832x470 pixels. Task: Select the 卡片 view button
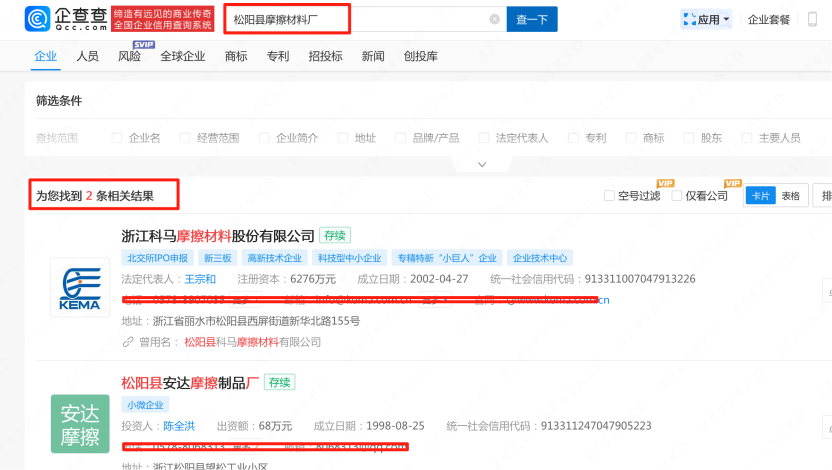click(760, 195)
